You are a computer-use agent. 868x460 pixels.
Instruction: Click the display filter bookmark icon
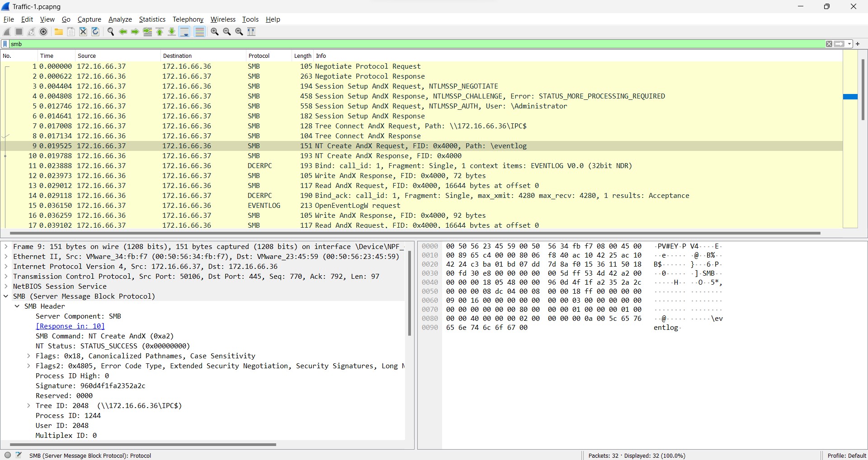pos(5,44)
